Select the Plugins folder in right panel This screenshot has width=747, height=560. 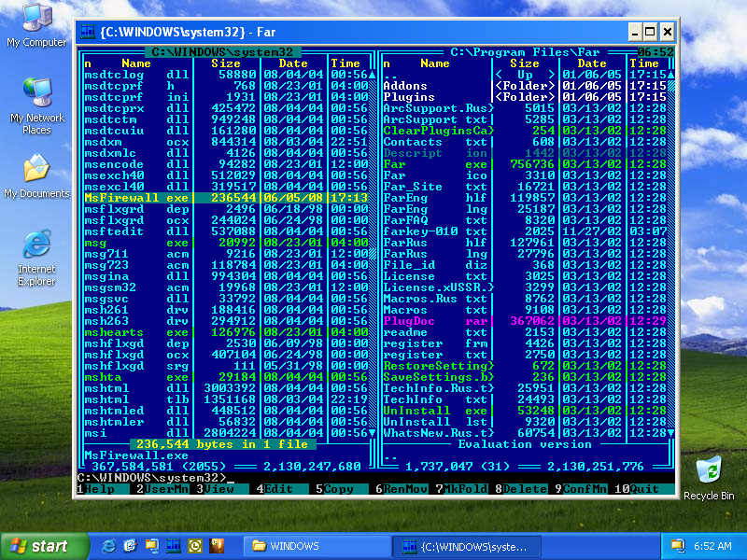tap(411, 97)
